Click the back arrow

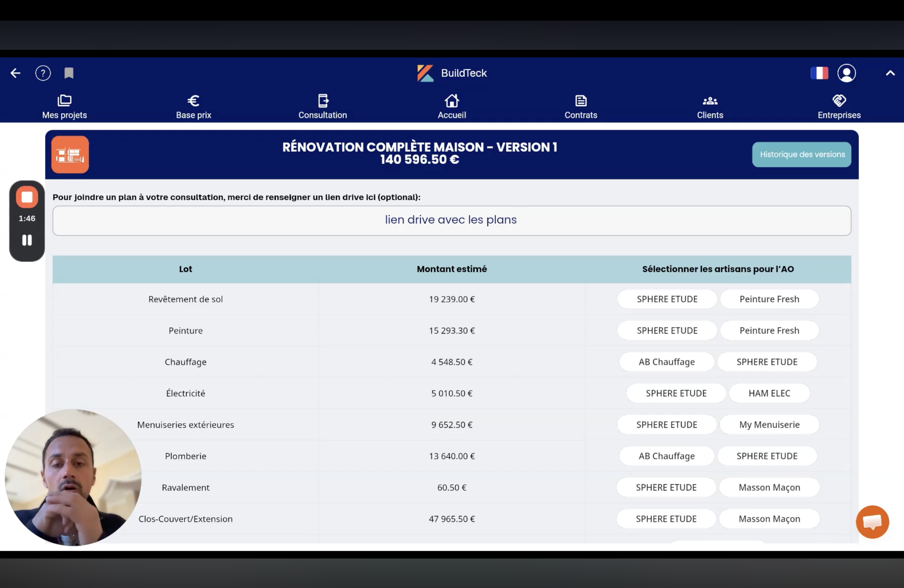(15, 73)
